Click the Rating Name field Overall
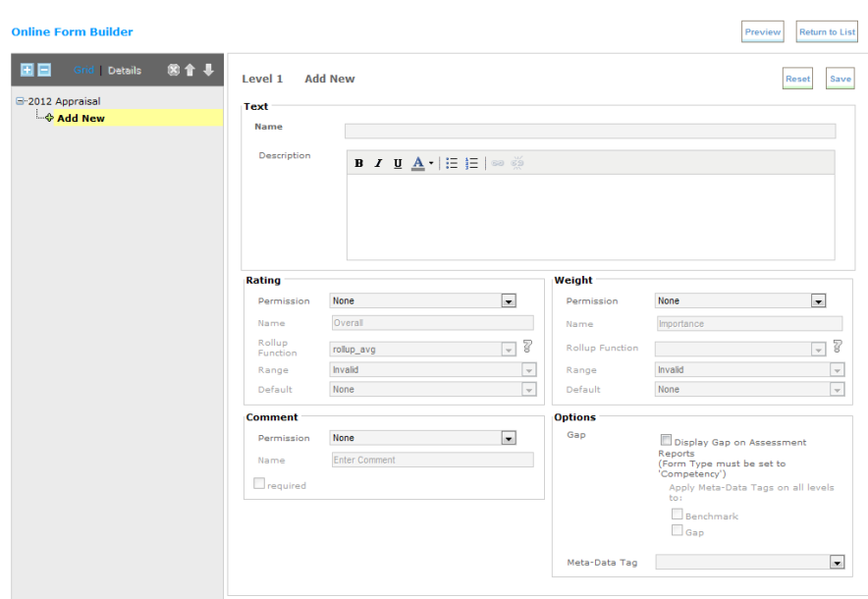This screenshot has width=868, height=599. point(433,323)
